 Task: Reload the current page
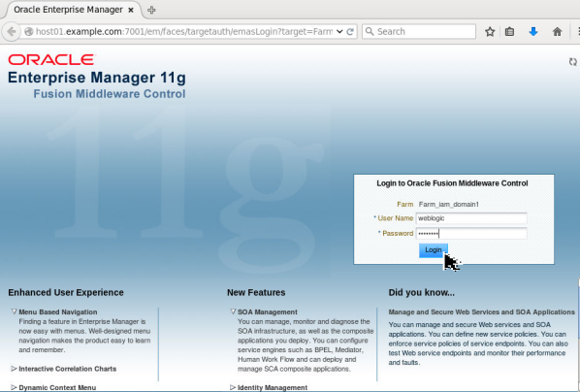coord(350,32)
